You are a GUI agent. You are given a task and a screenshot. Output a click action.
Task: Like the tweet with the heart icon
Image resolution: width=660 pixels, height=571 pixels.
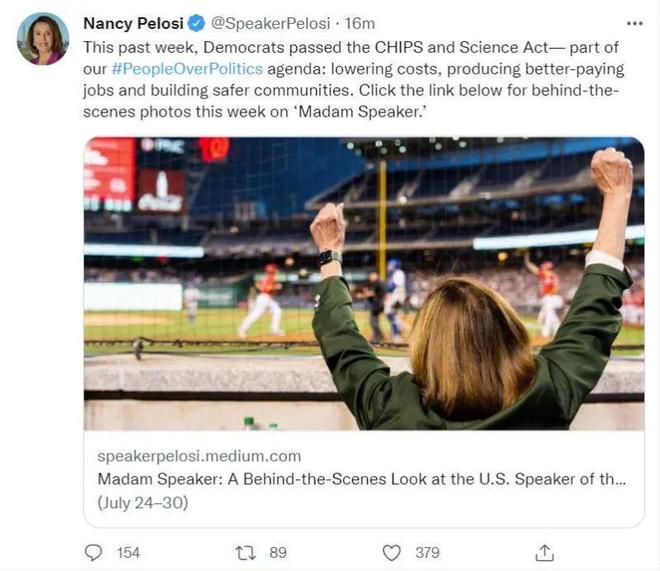393,552
